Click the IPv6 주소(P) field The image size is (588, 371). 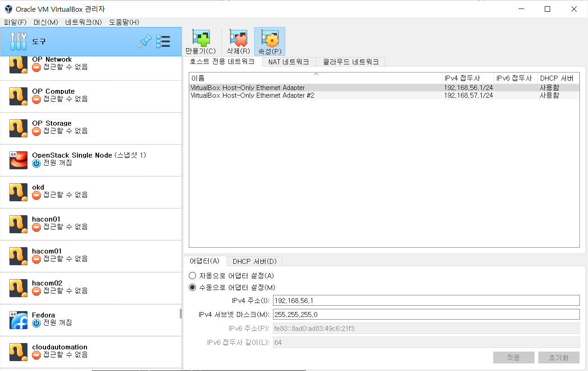[426, 328]
